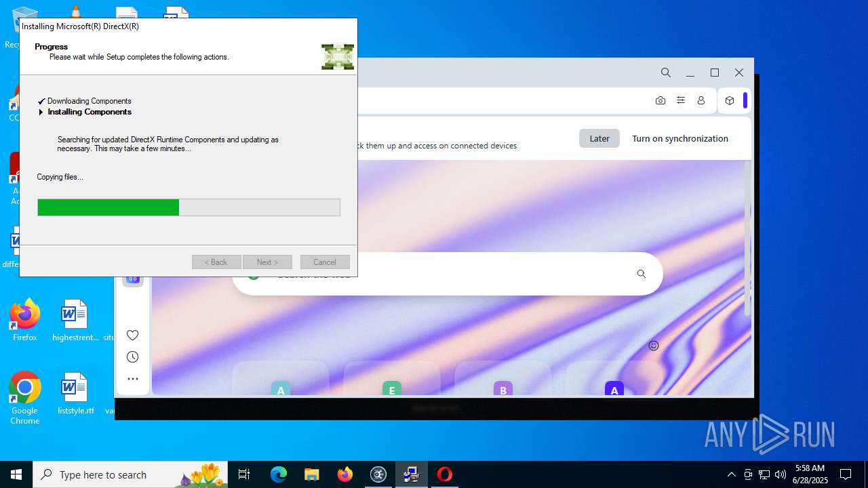Open Opera's easy setup sliders icon
Viewport: 868px width, 488px height.
681,100
